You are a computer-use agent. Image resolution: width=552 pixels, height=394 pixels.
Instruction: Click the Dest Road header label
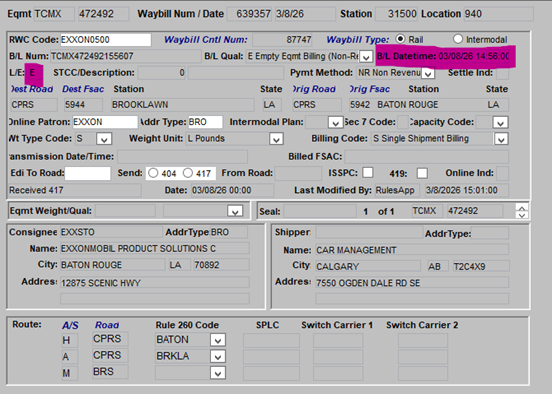pyautogui.click(x=32, y=89)
